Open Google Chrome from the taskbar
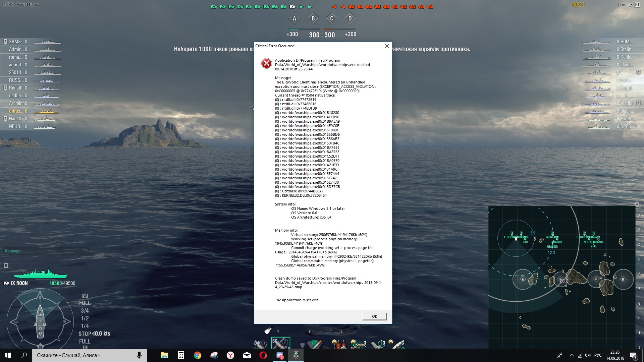 (197, 355)
